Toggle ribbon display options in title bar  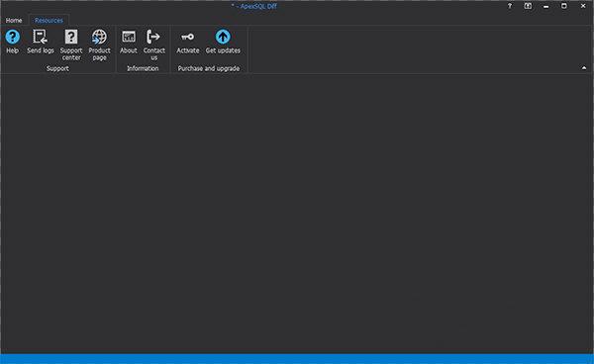(x=528, y=6)
